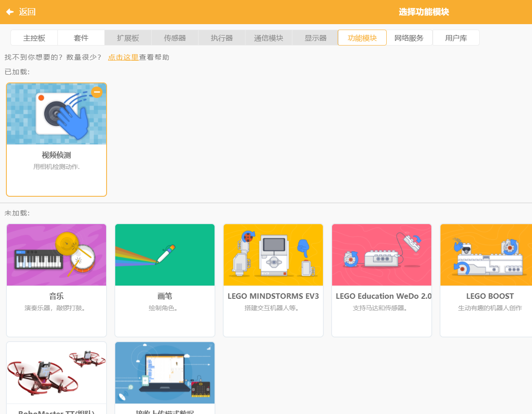Load the 画笔 pen module image
Screen dimensions: 532x414
pyautogui.click(x=165, y=255)
